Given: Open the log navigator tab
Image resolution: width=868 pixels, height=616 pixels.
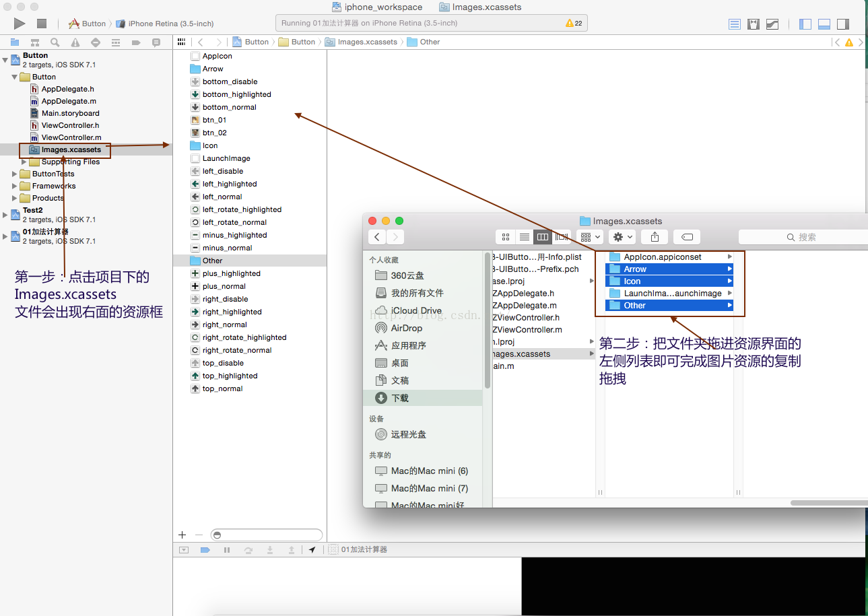Looking at the screenshot, I should pos(156,42).
